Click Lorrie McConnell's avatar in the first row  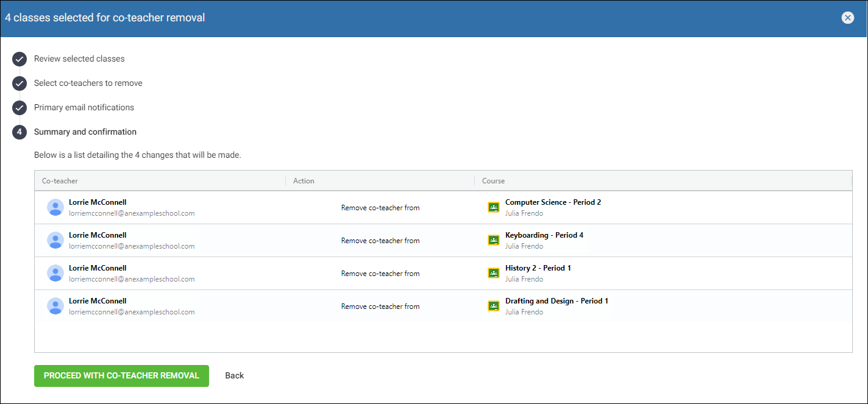55,207
